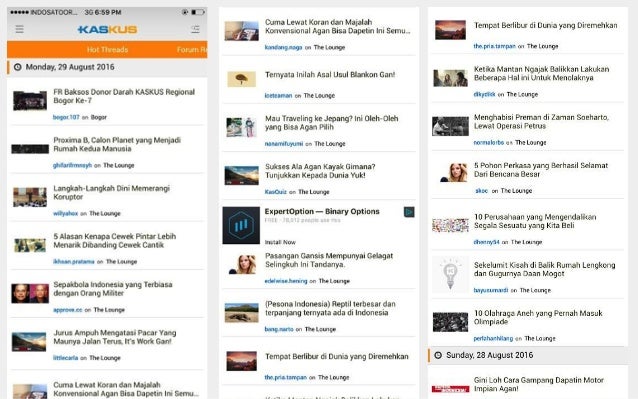The height and width of the screenshot is (399, 638).
Task: Open user KasQuiz profile link
Action: coord(275,192)
